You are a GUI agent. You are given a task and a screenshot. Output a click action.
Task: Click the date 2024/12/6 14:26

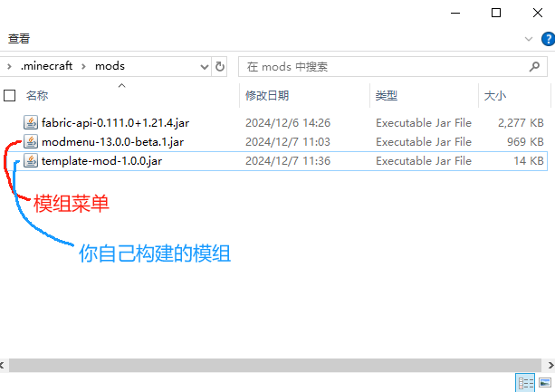pos(288,123)
